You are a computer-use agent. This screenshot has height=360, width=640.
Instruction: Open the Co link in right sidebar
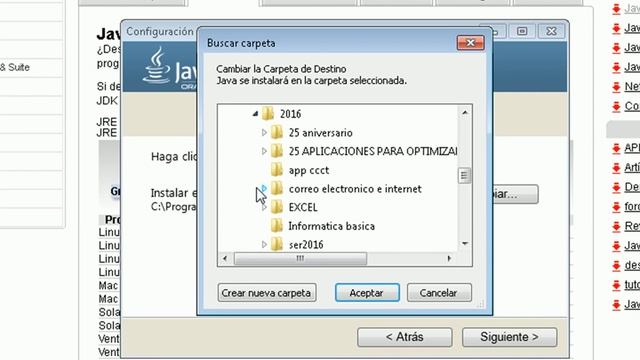click(632, 106)
